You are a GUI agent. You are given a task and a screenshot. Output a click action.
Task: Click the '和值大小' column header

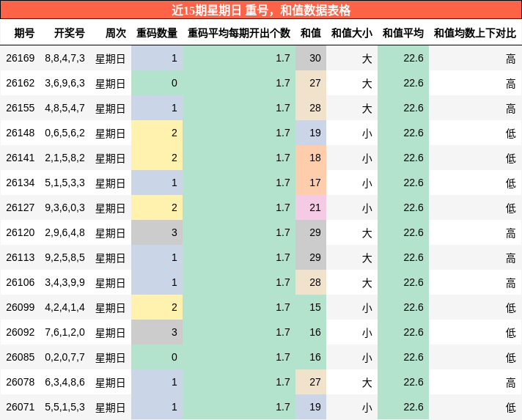[x=352, y=33]
